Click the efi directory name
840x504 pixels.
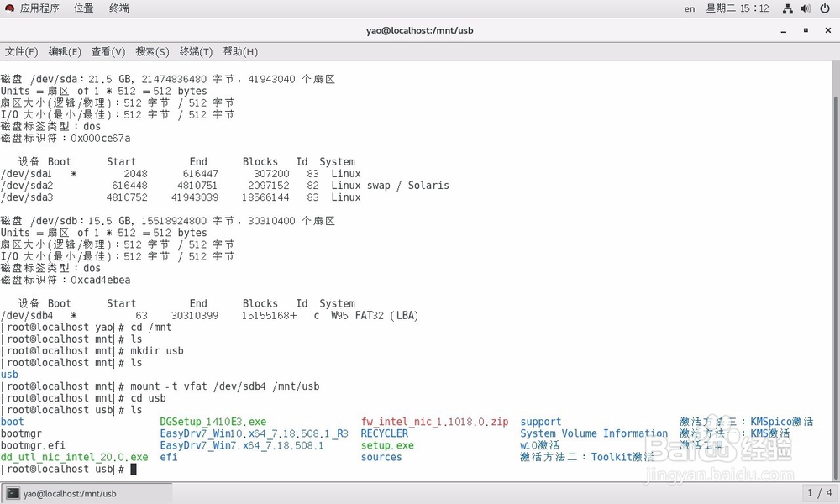[x=168, y=457]
